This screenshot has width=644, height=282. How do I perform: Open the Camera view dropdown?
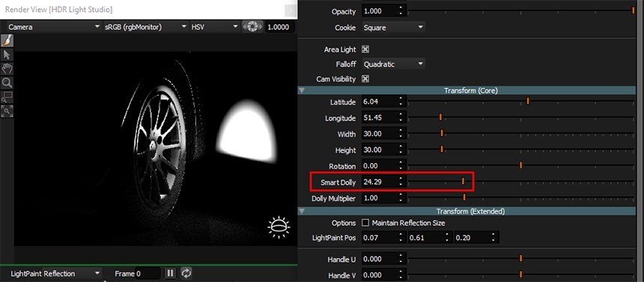(x=53, y=27)
